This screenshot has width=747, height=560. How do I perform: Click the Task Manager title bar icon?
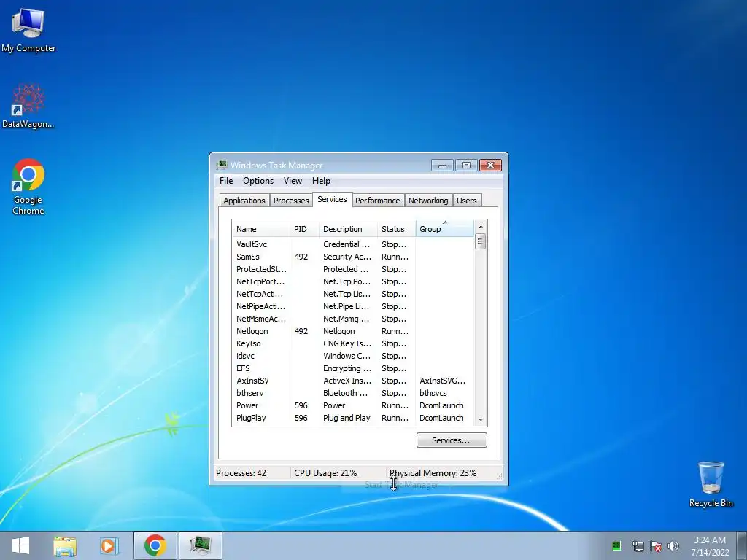click(221, 166)
